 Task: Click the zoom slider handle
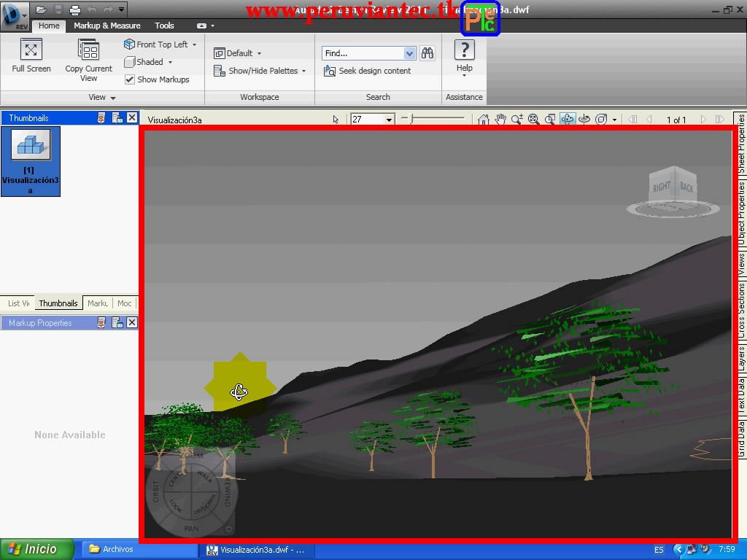click(411, 117)
